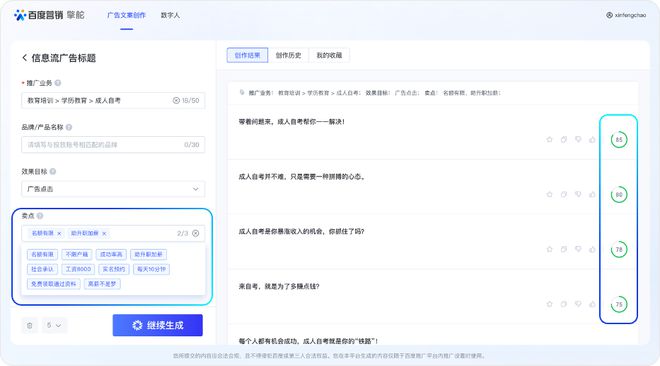
Task: Click help icon next to 推广业务
Action: click(58, 83)
